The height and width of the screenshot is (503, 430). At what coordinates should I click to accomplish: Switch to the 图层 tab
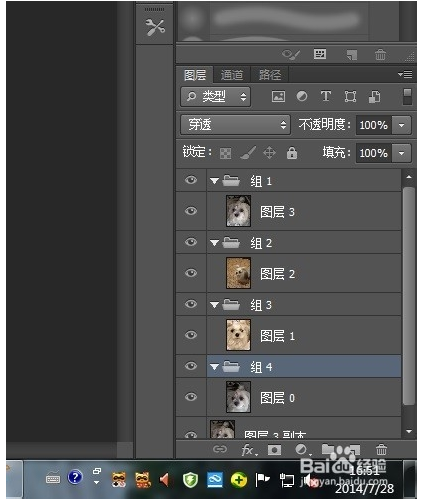(195, 75)
